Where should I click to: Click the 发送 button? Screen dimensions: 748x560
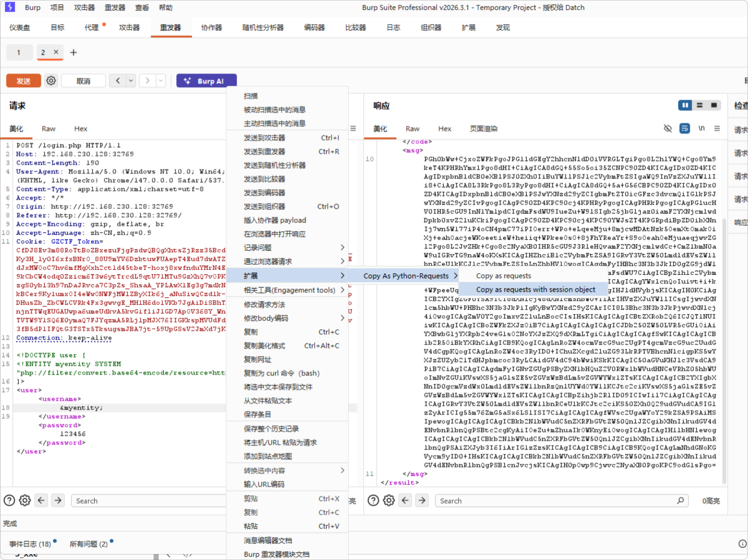[x=23, y=81]
